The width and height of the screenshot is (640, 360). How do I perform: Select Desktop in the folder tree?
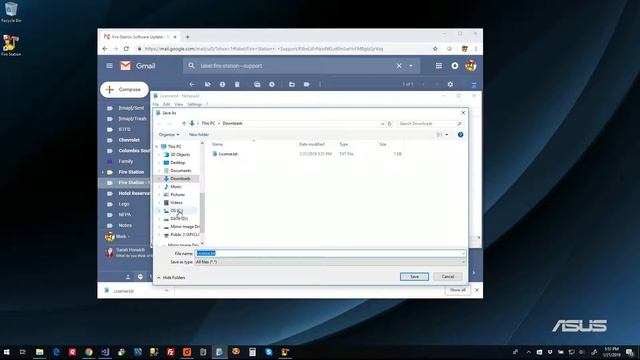coord(178,162)
